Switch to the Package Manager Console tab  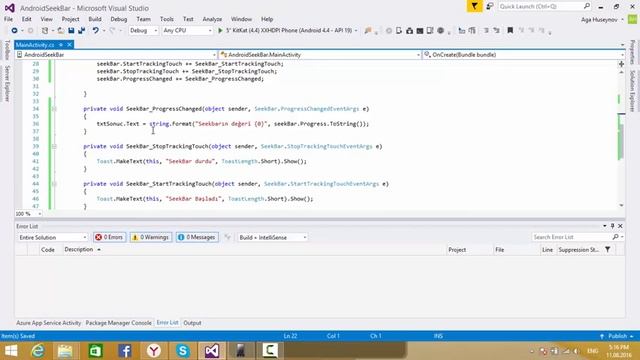coord(118,323)
